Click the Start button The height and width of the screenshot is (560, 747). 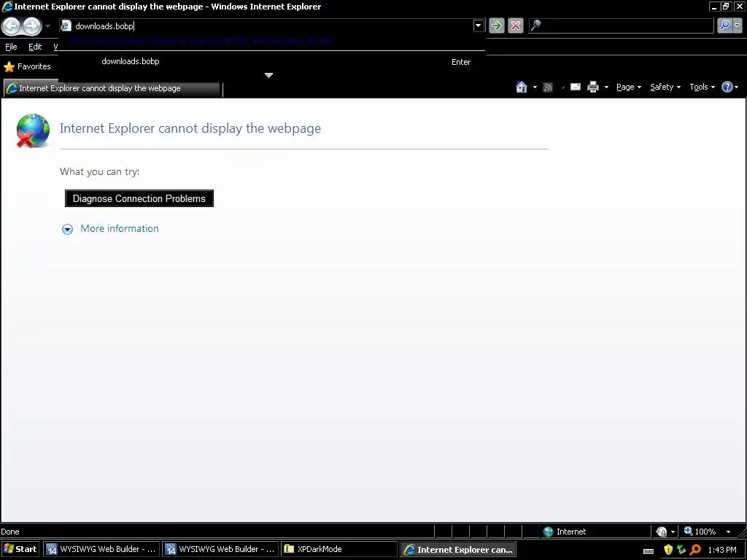point(20,549)
